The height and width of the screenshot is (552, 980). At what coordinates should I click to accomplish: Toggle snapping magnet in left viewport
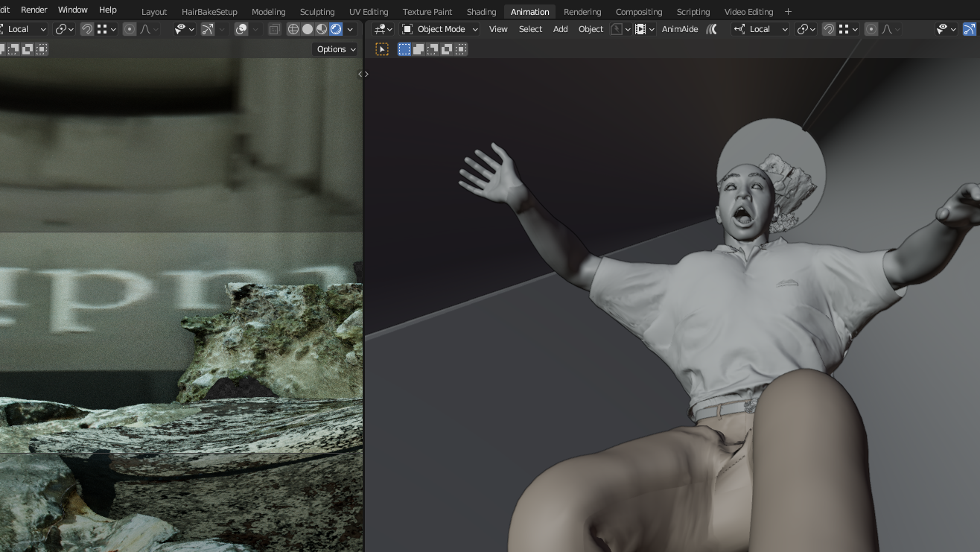coord(87,29)
